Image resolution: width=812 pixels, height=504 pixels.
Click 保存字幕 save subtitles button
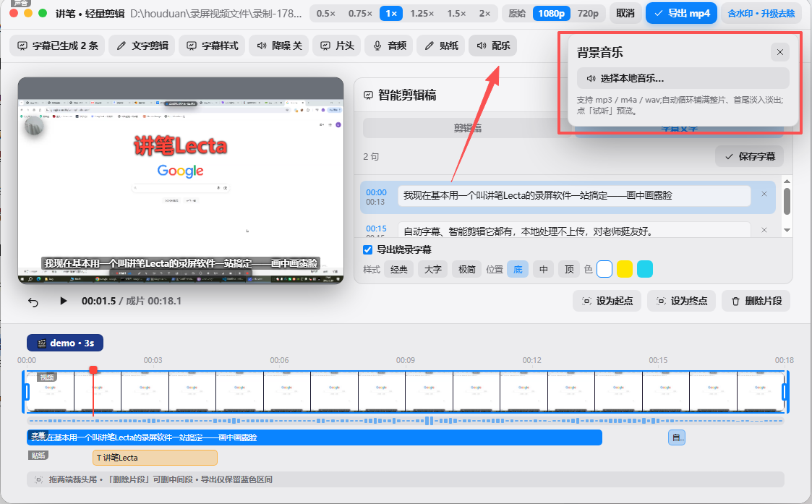pyautogui.click(x=749, y=156)
